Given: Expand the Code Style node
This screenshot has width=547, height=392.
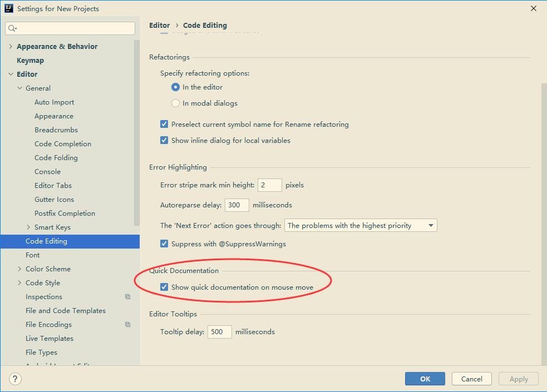Looking at the screenshot, I should [x=19, y=283].
